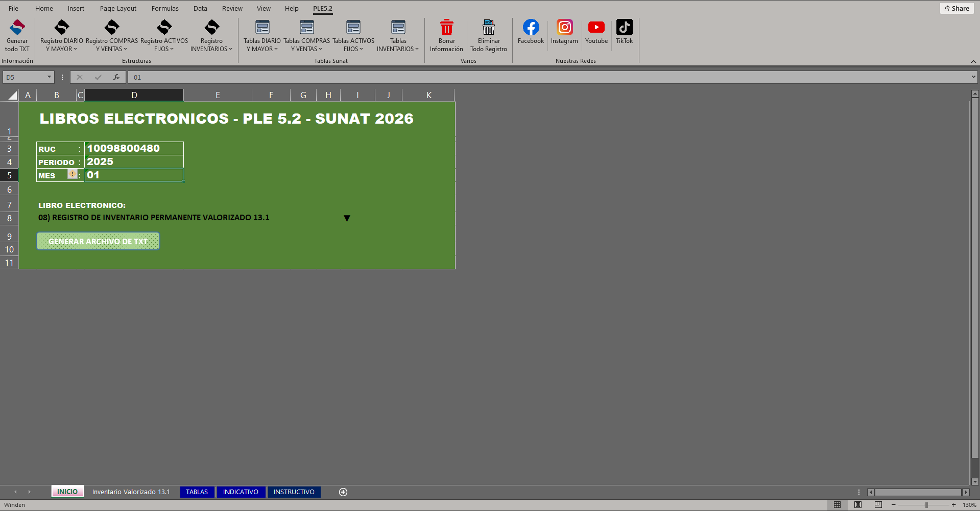Open Registro COMPRAS Y VENTAS menu

click(112, 35)
